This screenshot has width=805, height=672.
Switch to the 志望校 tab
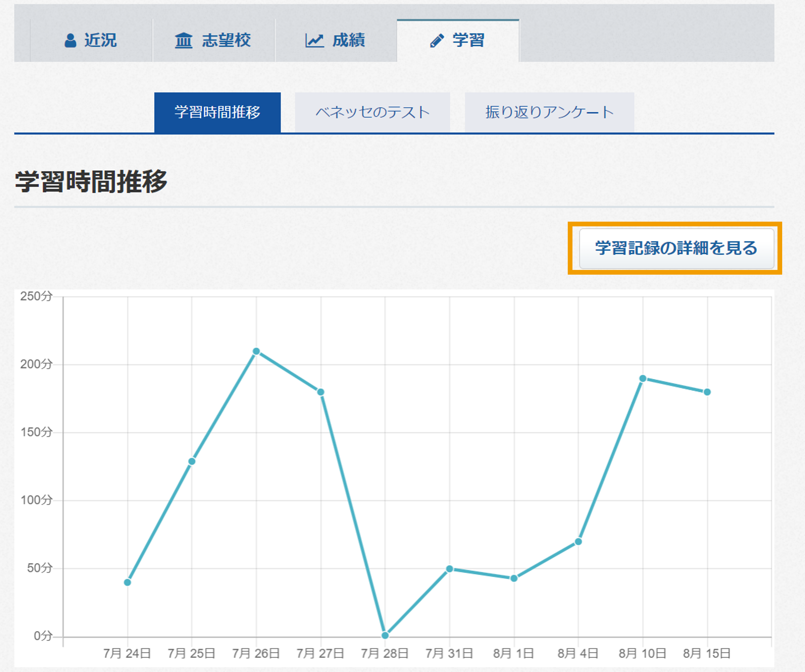(213, 40)
